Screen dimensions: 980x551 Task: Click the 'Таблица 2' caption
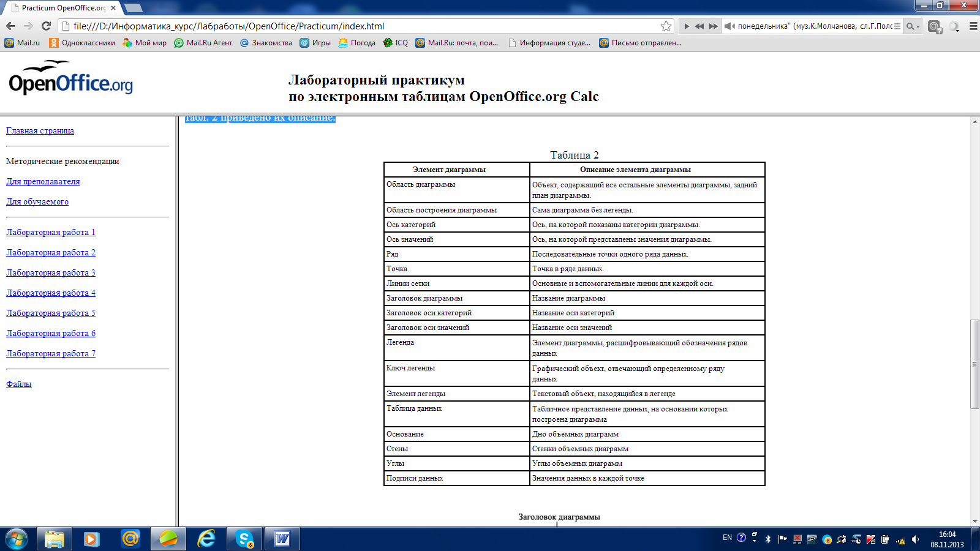(x=575, y=155)
